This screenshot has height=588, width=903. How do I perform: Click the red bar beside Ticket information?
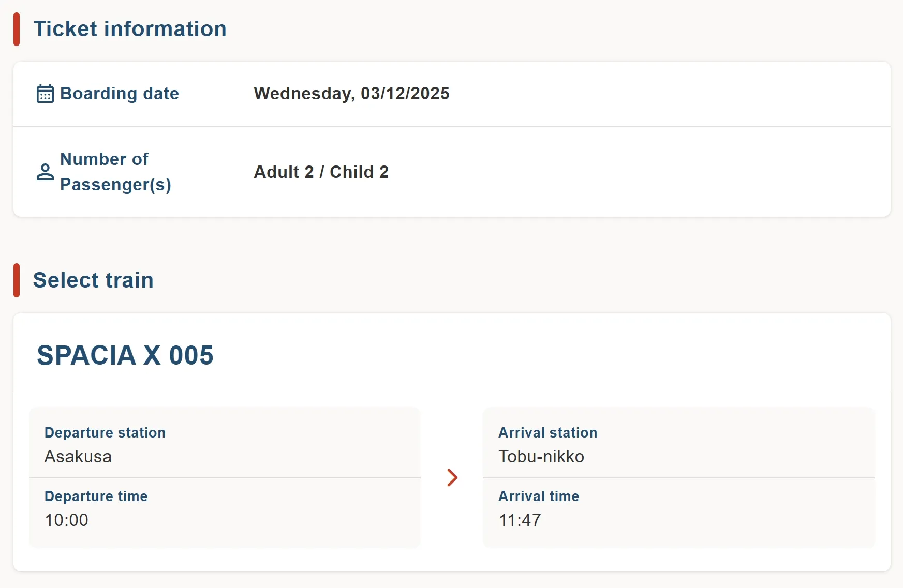coord(17,29)
